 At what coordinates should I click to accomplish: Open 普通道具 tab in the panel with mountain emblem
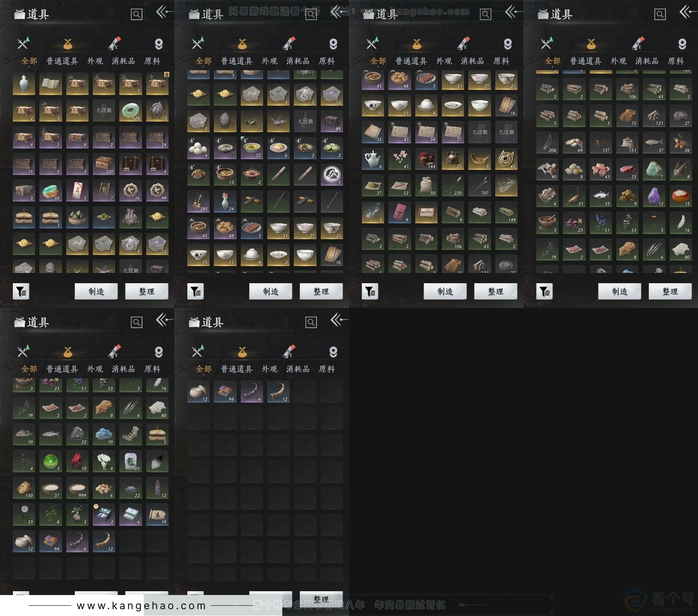pos(237,61)
